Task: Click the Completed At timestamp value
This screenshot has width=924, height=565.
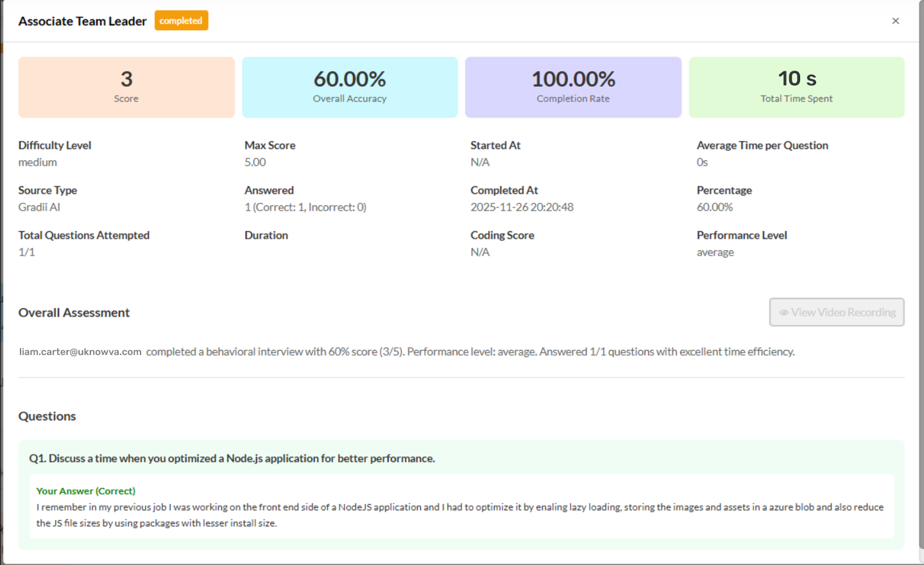Action: pyautogui.click(x=522, y=207)
